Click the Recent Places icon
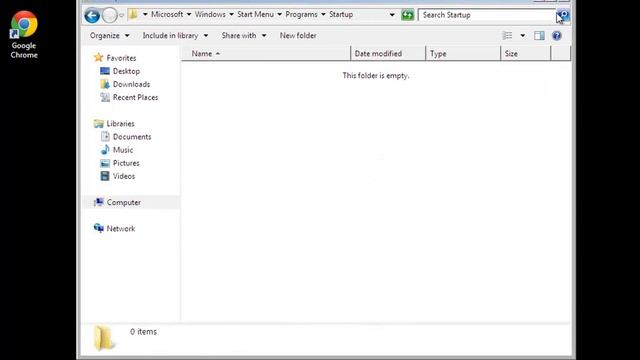The width and height of the screenshot is (640, 360). click(x=105, y=97)
